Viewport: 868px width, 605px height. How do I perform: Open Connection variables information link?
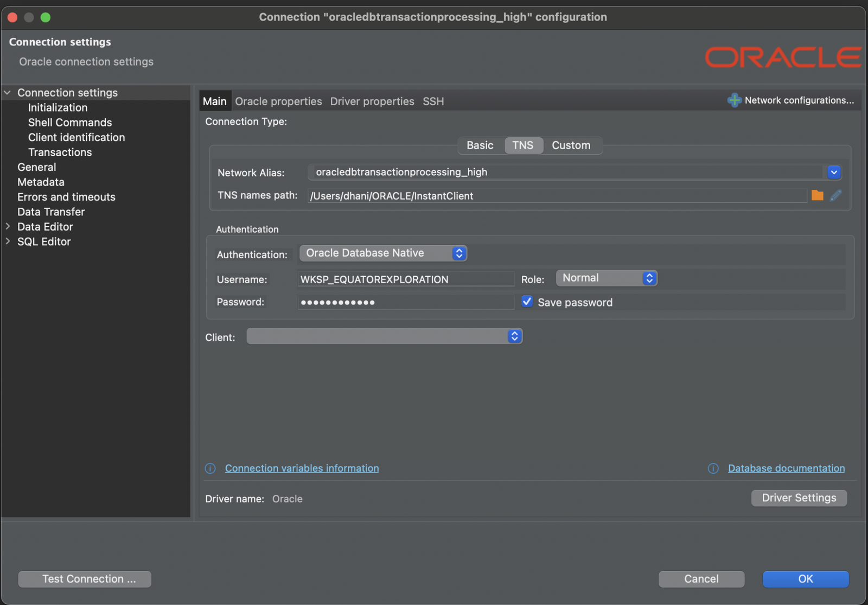(x=302, y=468)
